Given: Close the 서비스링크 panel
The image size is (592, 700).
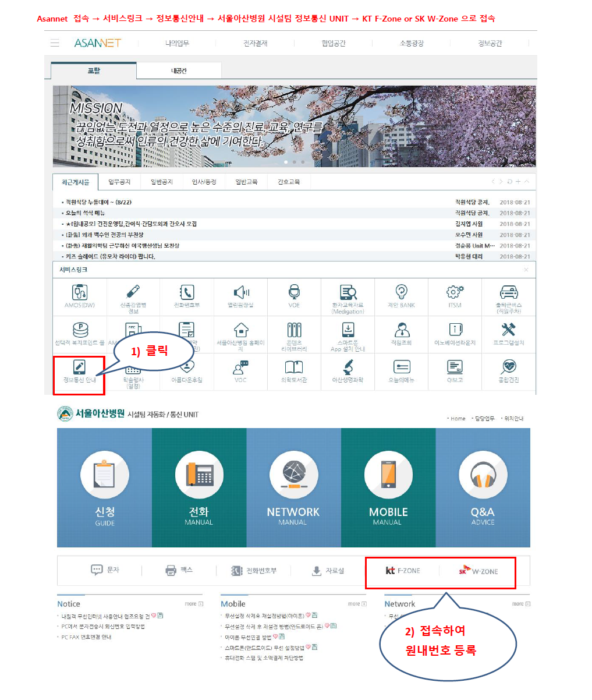Looking at the screenshot, I should coord(526,270).
